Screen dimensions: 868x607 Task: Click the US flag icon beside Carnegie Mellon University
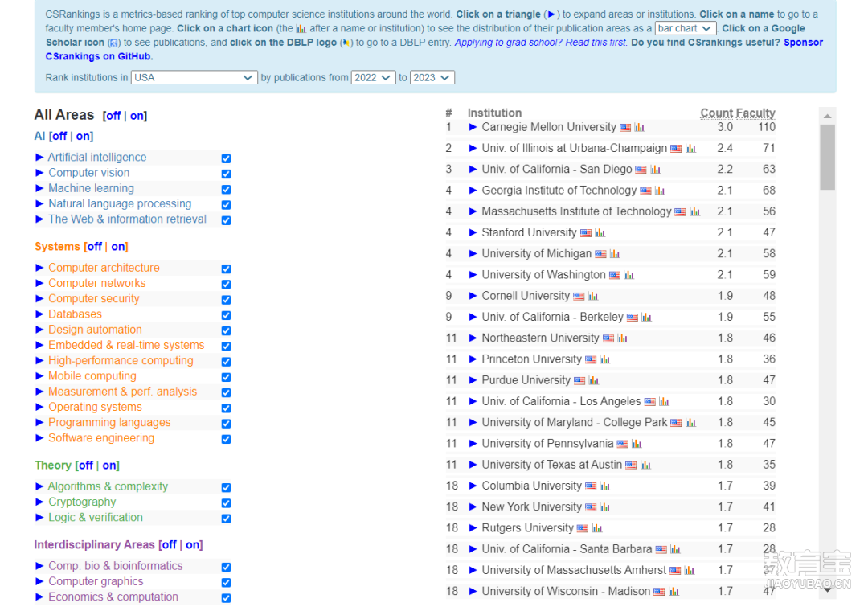pos(625,127)
